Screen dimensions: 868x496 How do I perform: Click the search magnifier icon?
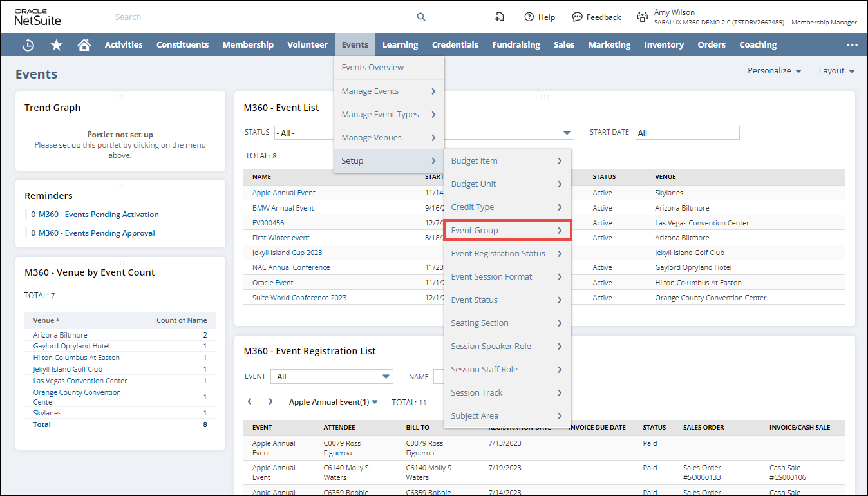click(421, 17)
